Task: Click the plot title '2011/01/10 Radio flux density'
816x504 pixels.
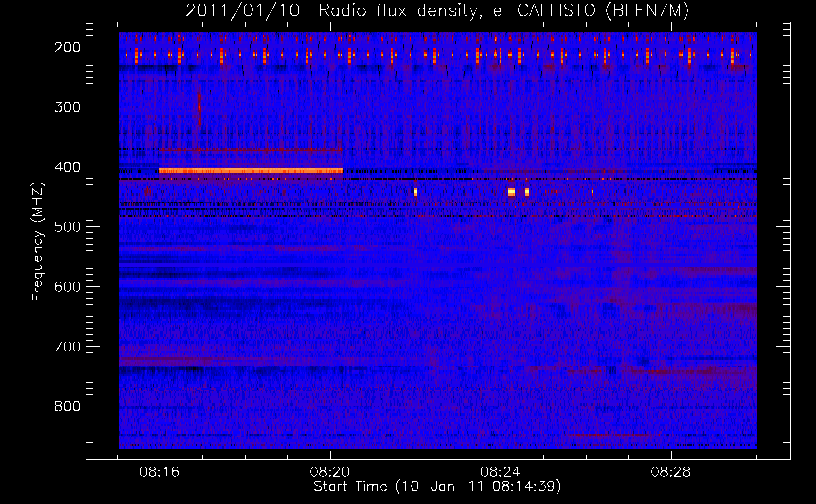Action: click(x=332, y=11)
